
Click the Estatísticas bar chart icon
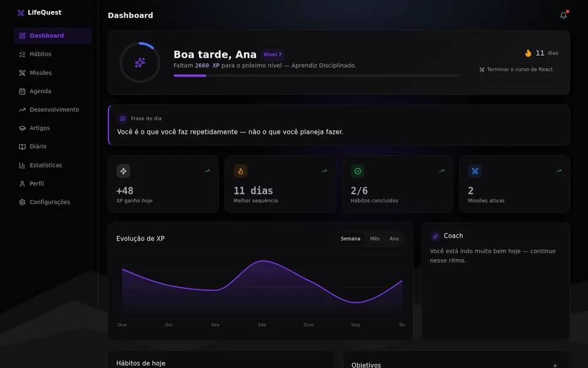22,165
